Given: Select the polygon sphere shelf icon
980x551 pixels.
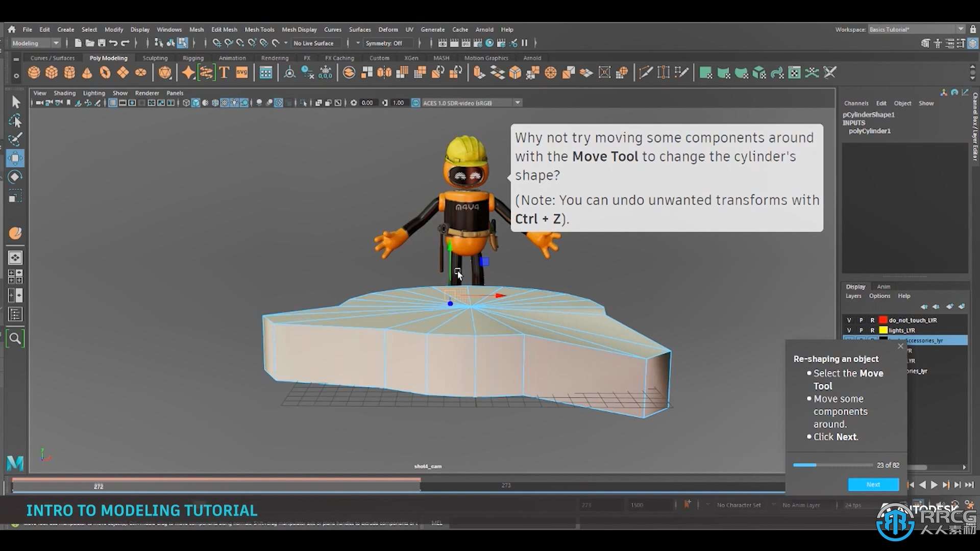Looking at the screenshot, I should [34, 73].
